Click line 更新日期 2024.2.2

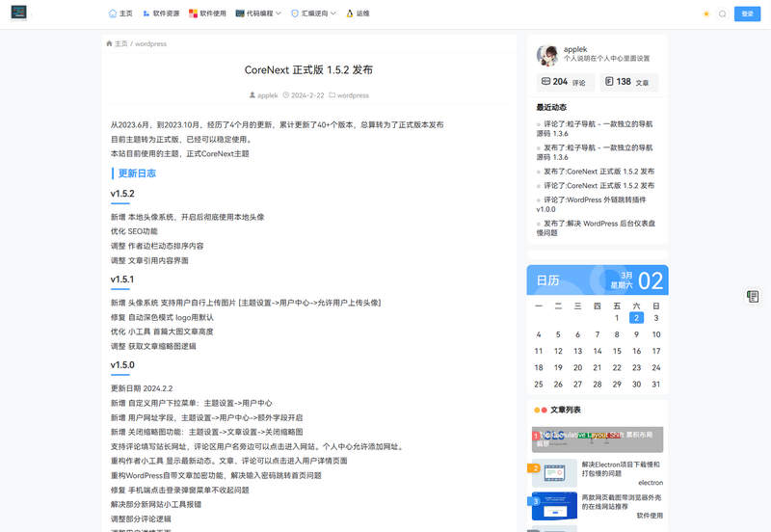coord(142,388)
